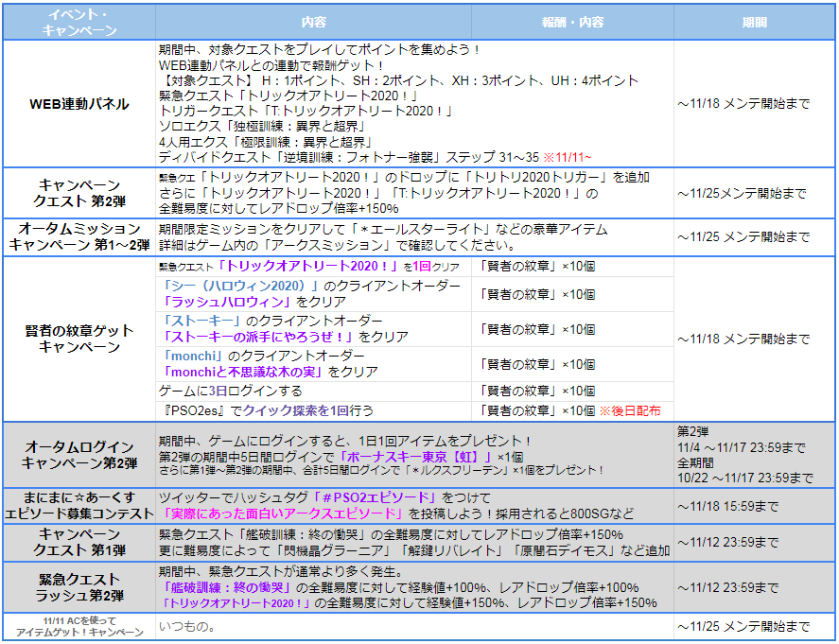Click the 緊急クエストが通常より多く発生 line
The height and width of the screenshot is (644, 839).
[x=284, y=572]
